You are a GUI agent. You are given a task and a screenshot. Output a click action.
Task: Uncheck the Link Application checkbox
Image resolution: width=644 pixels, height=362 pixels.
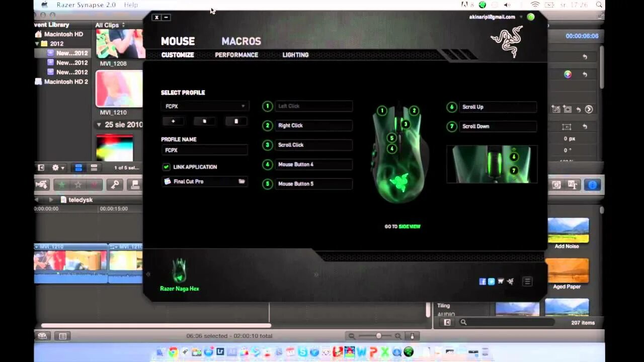(166, 167)
